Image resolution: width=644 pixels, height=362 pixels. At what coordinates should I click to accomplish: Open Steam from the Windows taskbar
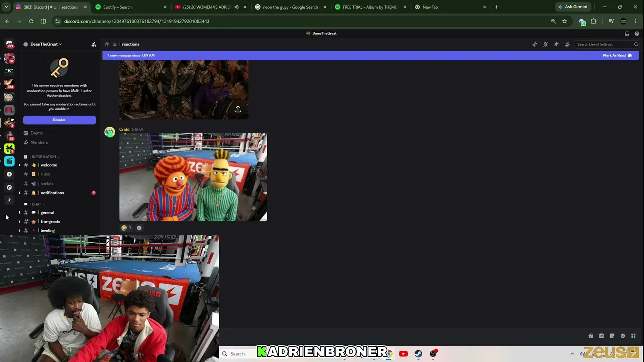(418, 354)
